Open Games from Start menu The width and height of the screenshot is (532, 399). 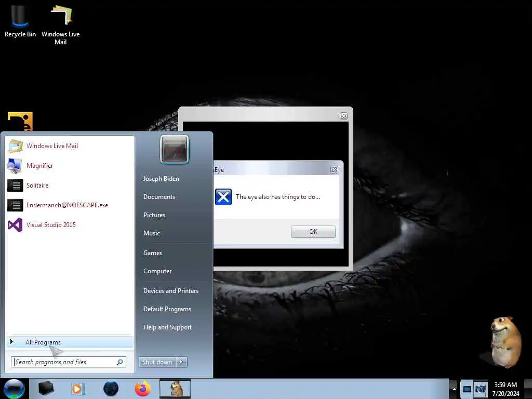tap(153, 253)
